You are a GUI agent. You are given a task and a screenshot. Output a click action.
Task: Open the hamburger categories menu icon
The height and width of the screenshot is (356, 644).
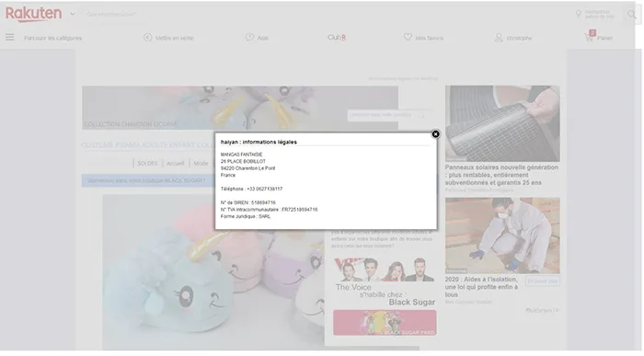click(9, 38)
